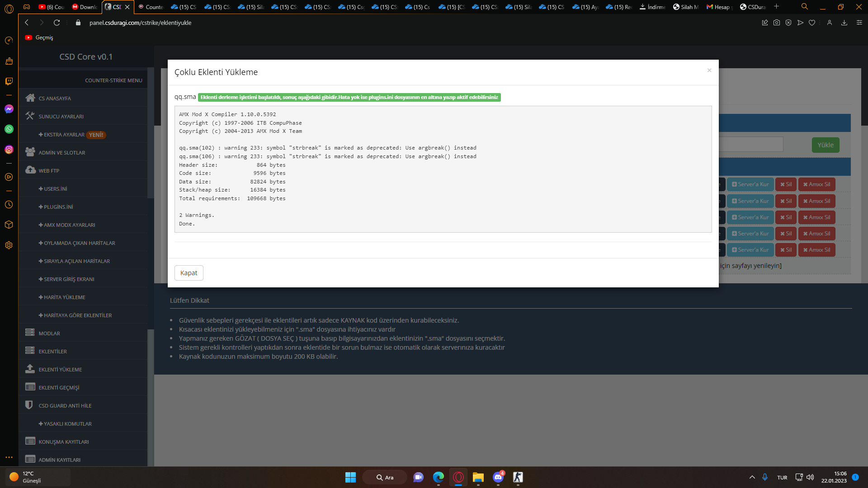Screen dimensions: 868x488
Task: Expand OYLAMADA ÇIKAN HARİTALAR entry
Action: pos(77,243)
